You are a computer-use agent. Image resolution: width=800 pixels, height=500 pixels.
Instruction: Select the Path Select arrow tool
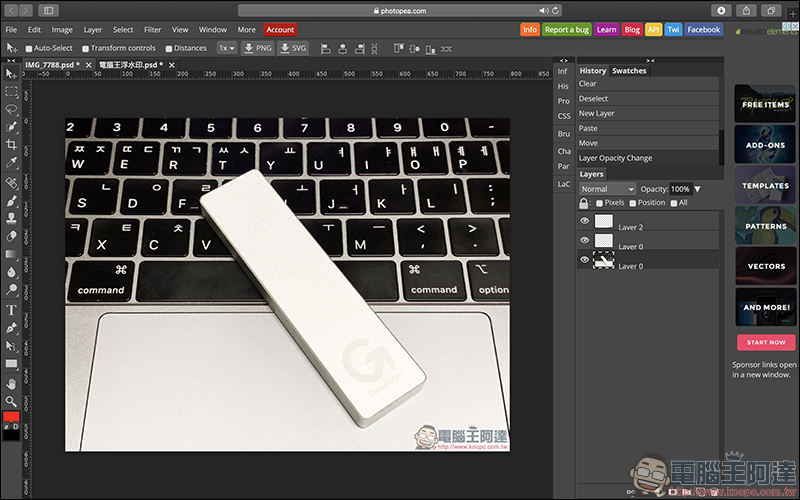click(11, 346)
